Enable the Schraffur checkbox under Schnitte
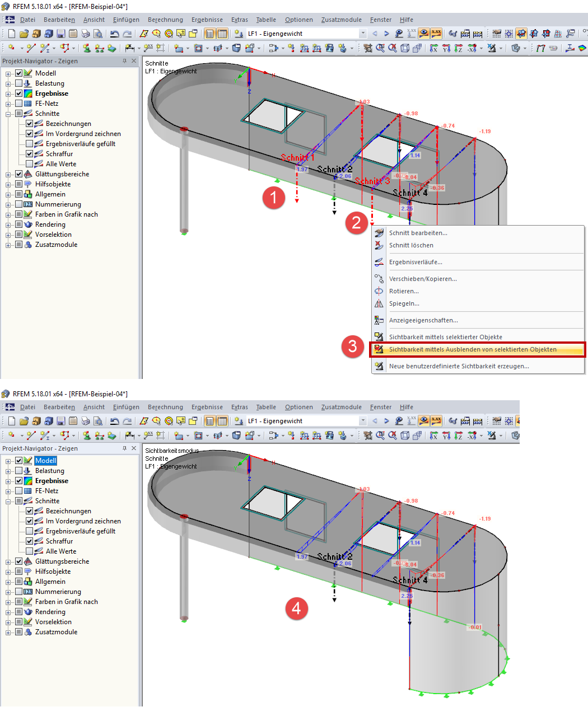The image size is (588, 707). 29,153
